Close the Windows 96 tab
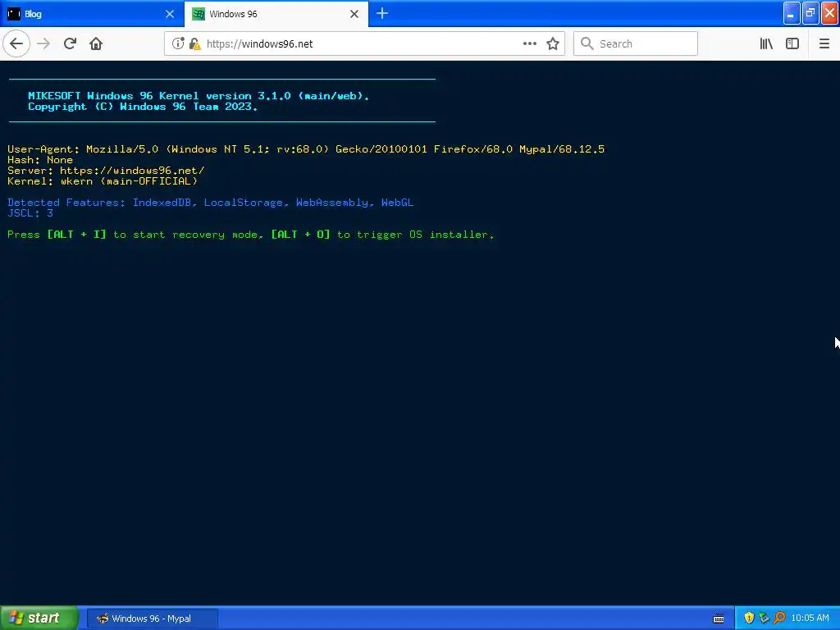 [x=354, y=14]
